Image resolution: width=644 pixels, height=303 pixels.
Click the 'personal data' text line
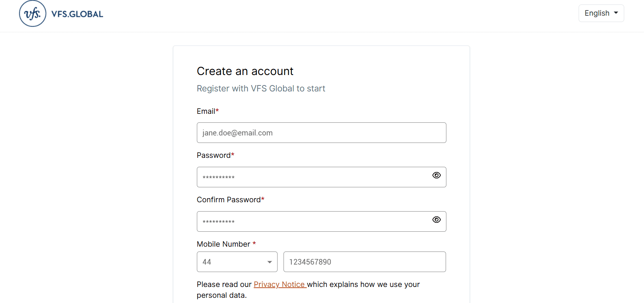pos(222,295)
